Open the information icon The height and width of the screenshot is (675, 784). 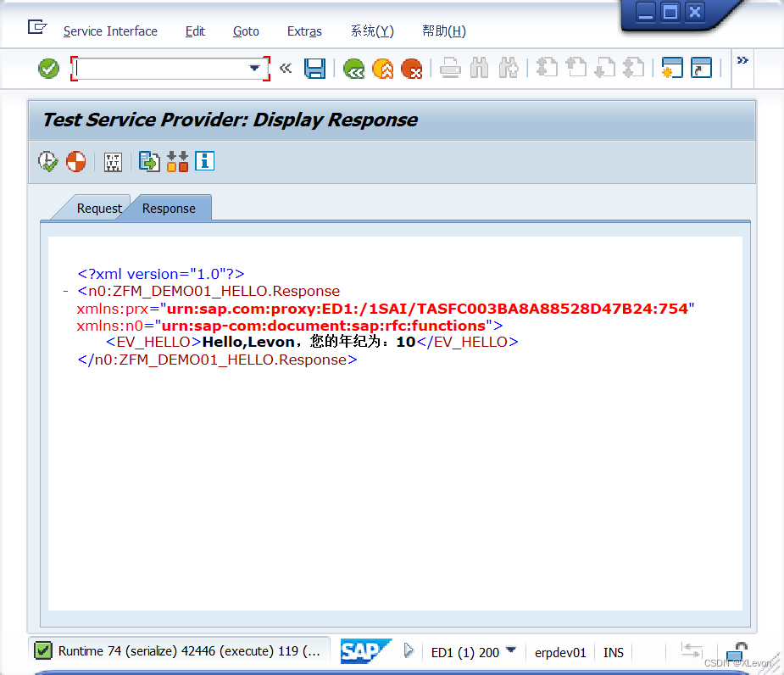[x=204, y=161]
